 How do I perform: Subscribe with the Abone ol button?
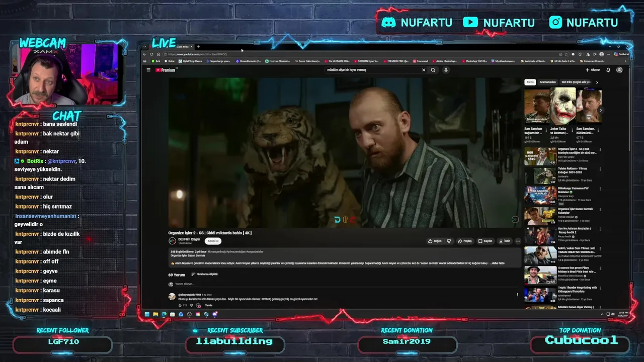pyautogui.click(x=213, y=241)
